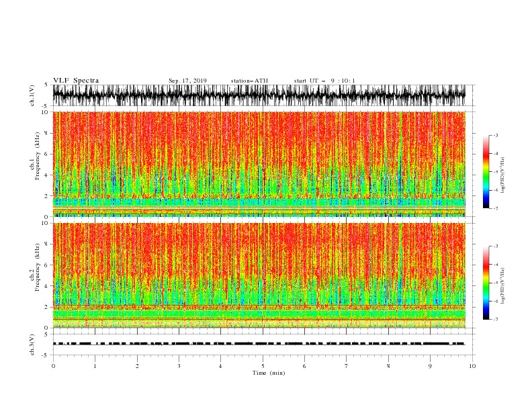Click the time axis tick label "7"
The height and width of the screenshot is (411, 532).
pyautogui.click(x=347, y=366)
